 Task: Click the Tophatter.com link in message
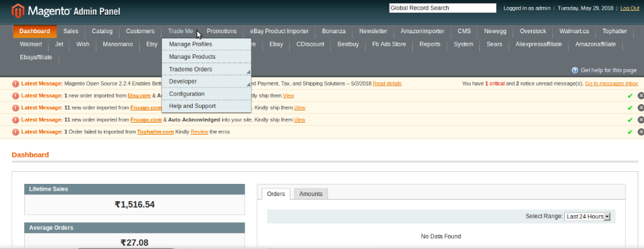click(x=155, y=132)
